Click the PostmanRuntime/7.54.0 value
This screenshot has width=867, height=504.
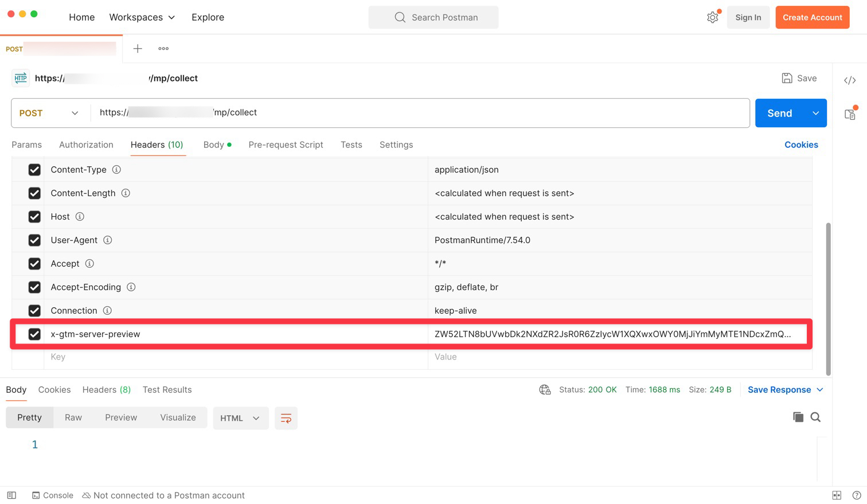(482, 240)
